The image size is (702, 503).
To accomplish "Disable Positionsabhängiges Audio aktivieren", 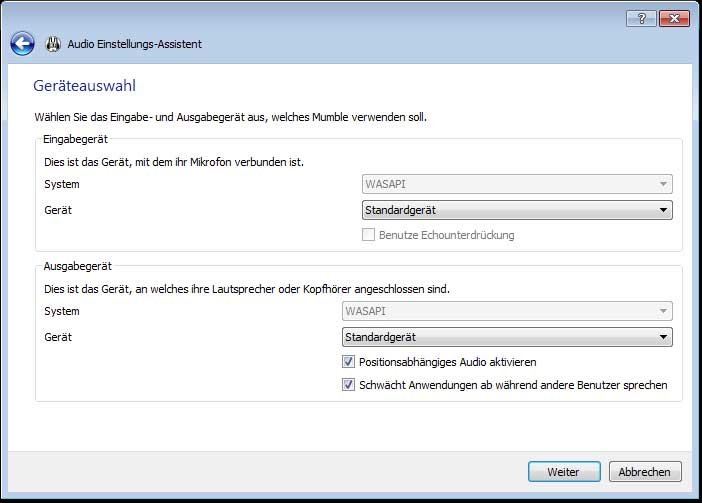I will coord(349,362).
